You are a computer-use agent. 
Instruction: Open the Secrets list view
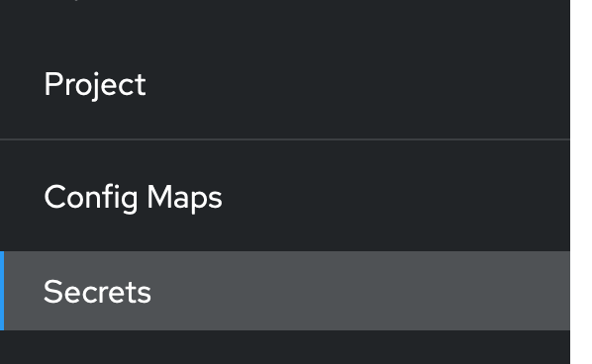(285, 291)
